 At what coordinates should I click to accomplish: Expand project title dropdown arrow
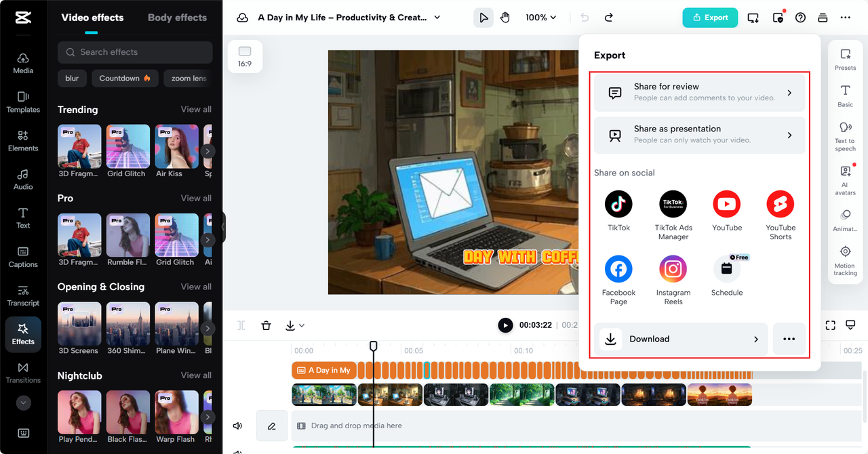coord(437,18)
